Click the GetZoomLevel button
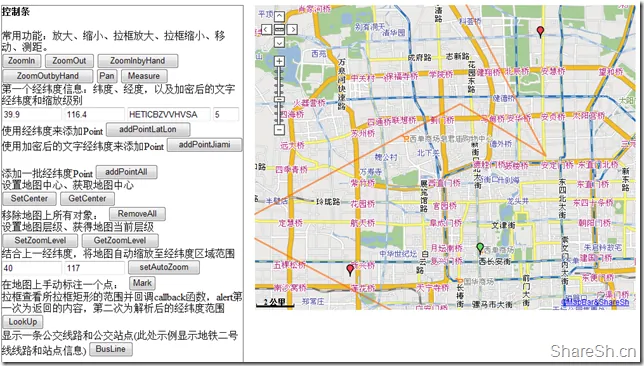The image size is (644, 366). [x=120, y=240]
